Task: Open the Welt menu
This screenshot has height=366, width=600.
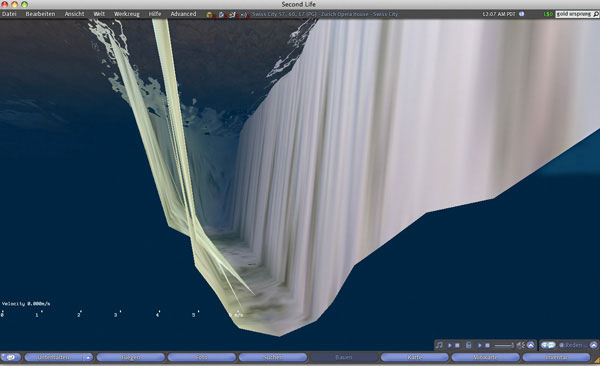Action: point(99,14)
